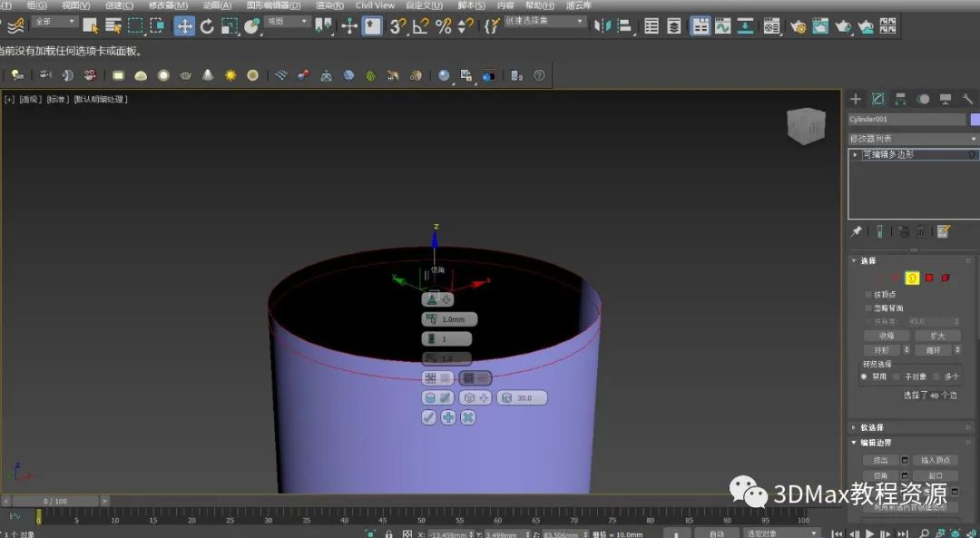Screen dimensions: 980x538
Task: Click the 扩大 (Grow) button
Action: point(936,336)
